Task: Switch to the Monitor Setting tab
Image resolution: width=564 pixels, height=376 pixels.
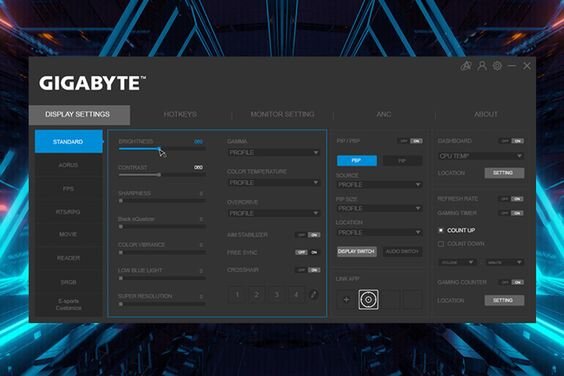Action: click(282, 115)
